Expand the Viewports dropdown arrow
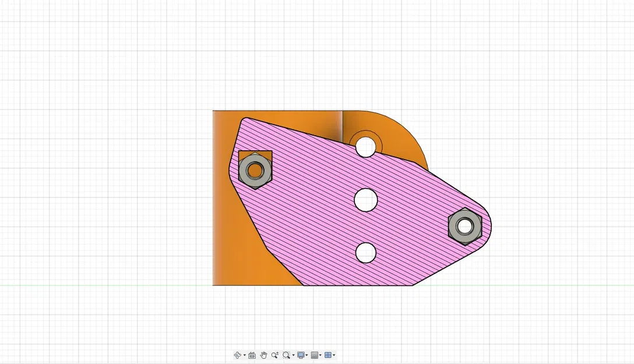Viewport: 634px width, 364px height. tap(334, 355)
